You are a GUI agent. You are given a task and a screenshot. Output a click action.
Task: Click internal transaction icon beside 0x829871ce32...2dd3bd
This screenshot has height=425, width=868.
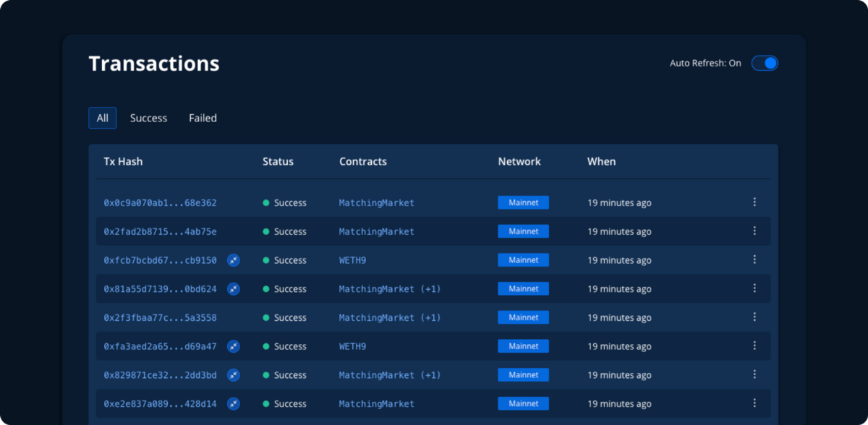[x=233, y=375]
